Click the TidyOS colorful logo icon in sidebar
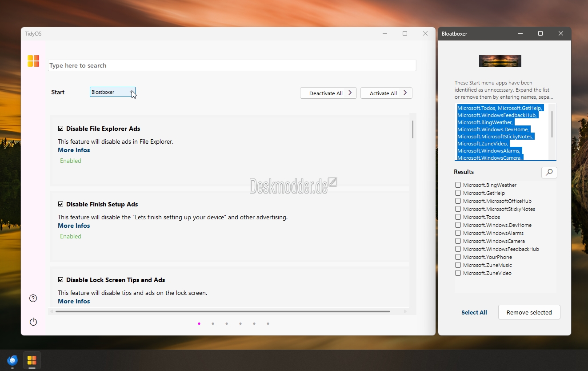Image resolution: width=588 pixels, height=371 pixels. click(x=33, y=61)
